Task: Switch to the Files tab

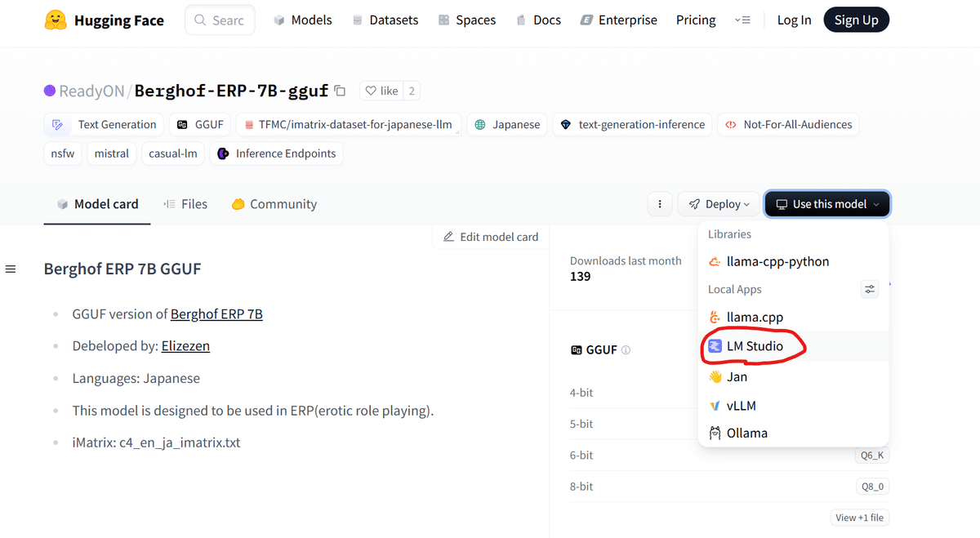Action: 185,204
